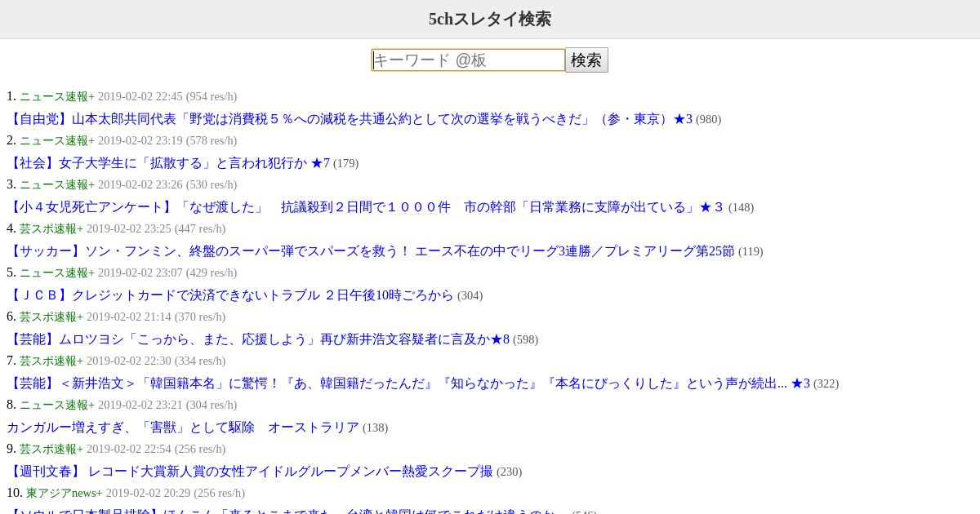Open the 週刊文春 レコード大賞新人賞 thread link
The width and height of the screenshot is (980, 514).
(x=250, y=472)
